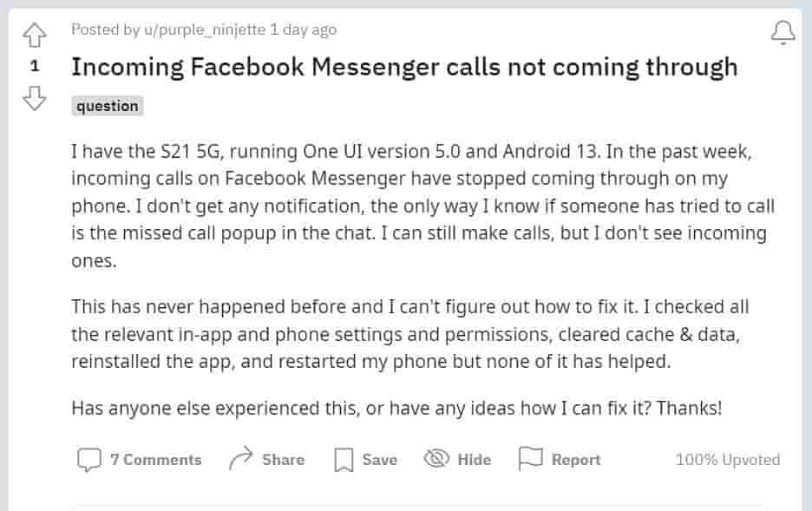Toggle the "Save" text label
This screenshot has height=511, width=812.
tap(380, 460)
